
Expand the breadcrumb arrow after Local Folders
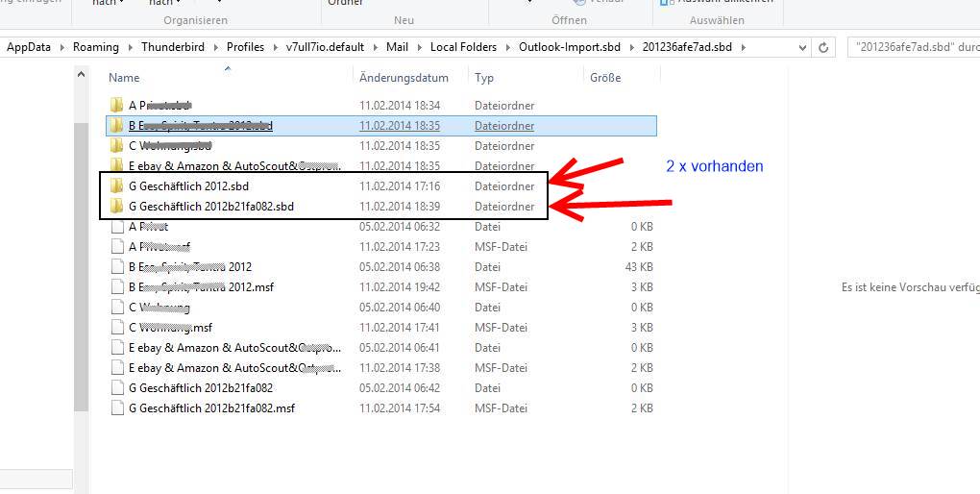(x=507, y=47)
